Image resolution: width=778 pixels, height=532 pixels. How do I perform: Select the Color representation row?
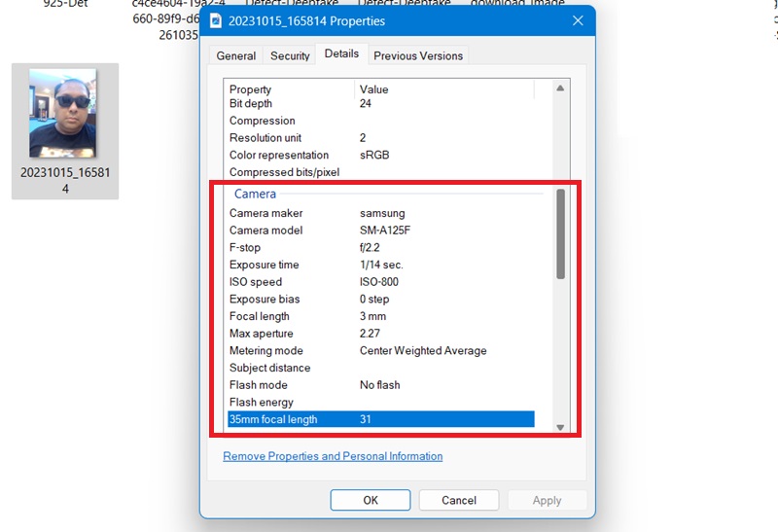(380, 155)
